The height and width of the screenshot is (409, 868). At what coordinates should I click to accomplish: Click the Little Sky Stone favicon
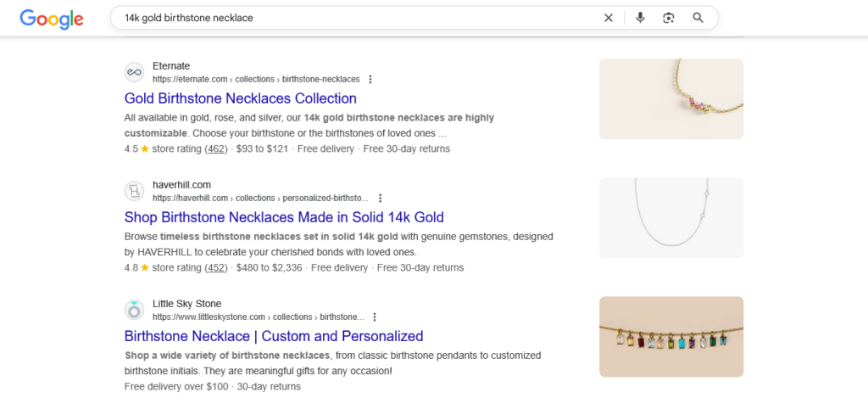pyautogui.click(x=134, y=310)
